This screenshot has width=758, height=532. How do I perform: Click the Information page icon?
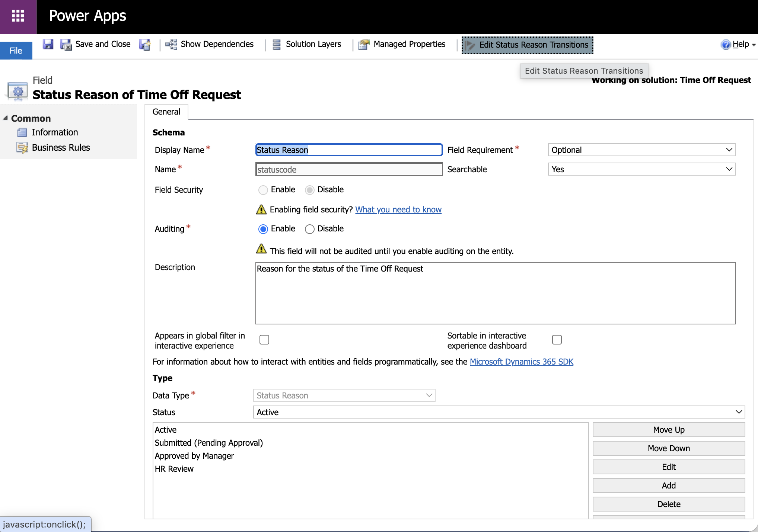(x=22, y=132)
